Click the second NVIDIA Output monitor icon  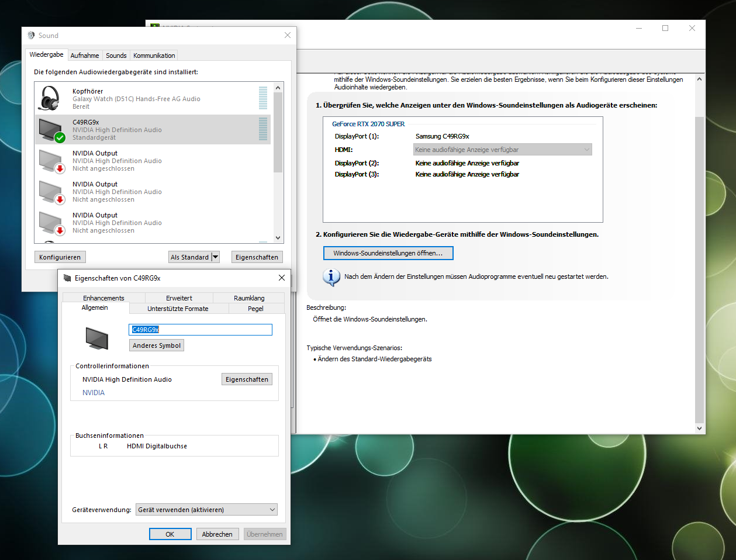point(51,191)
